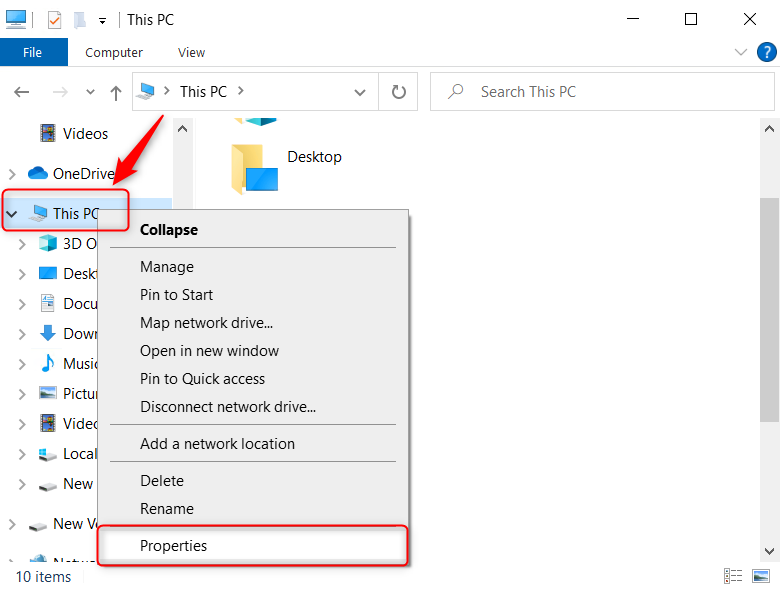Select Rename in the context menu
The width and height of the screenshot is (780, 592).
[253, 509]
